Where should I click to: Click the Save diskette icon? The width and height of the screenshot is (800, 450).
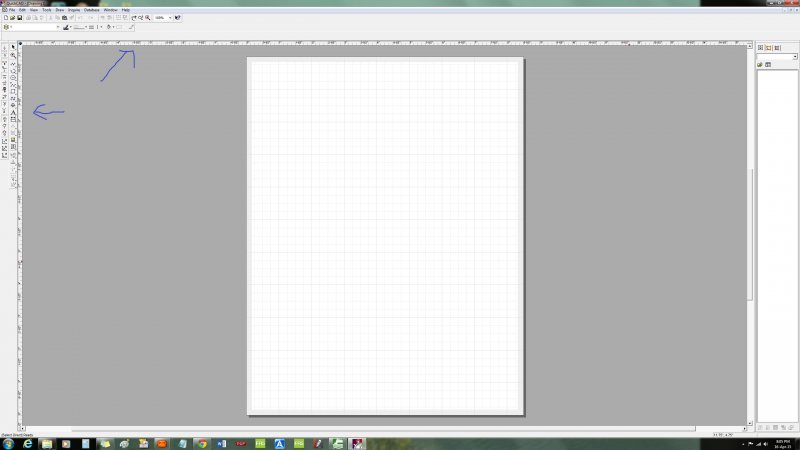(x=19, y=18)
